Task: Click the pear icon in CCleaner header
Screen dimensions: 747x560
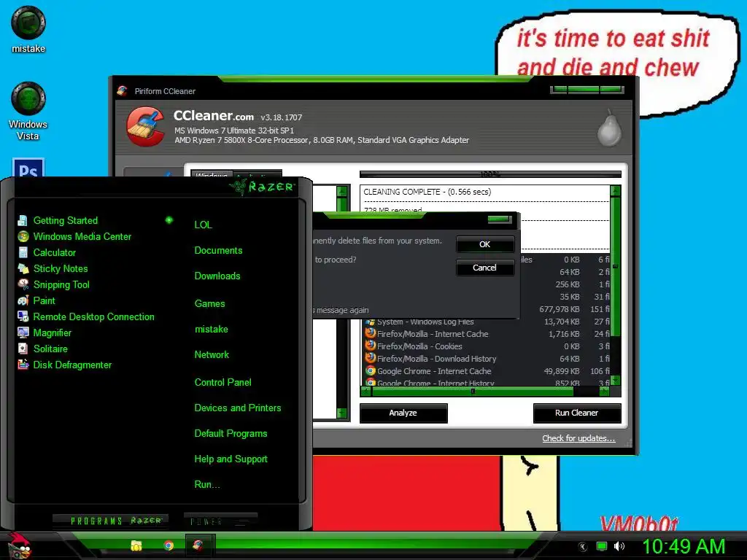Action: [x=609, y=128]
